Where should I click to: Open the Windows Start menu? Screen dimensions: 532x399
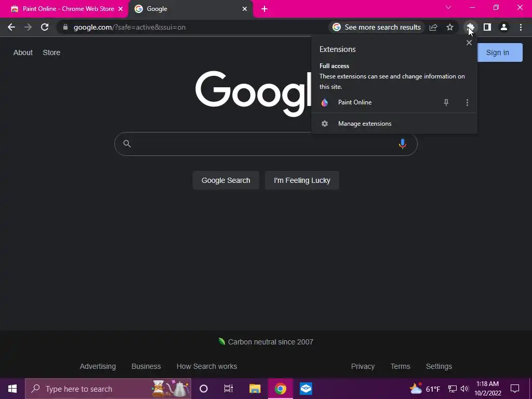12,389
